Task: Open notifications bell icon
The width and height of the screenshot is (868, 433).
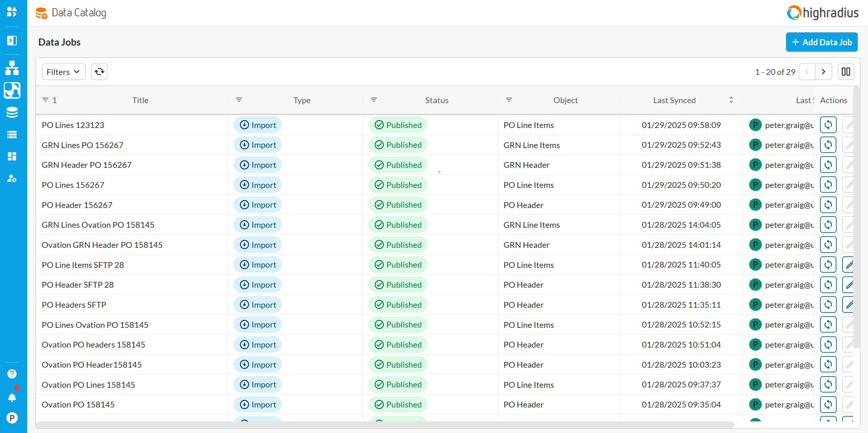Action: point(12,397)
